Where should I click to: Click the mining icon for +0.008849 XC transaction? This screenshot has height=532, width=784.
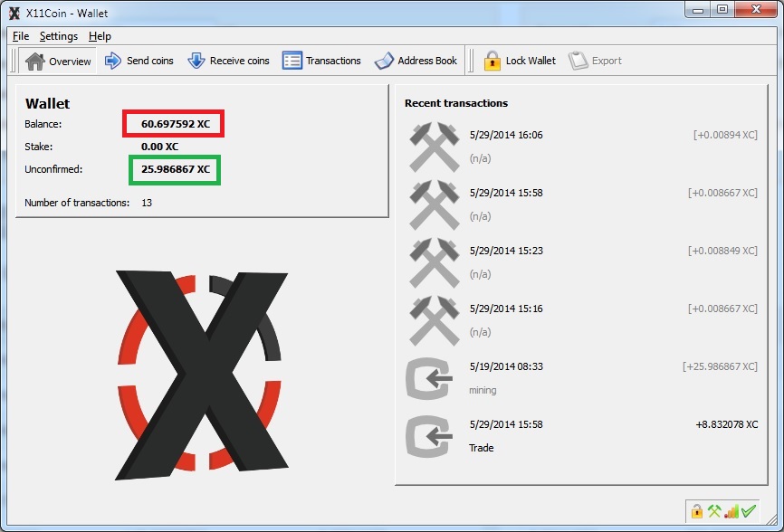click(434, 262)
